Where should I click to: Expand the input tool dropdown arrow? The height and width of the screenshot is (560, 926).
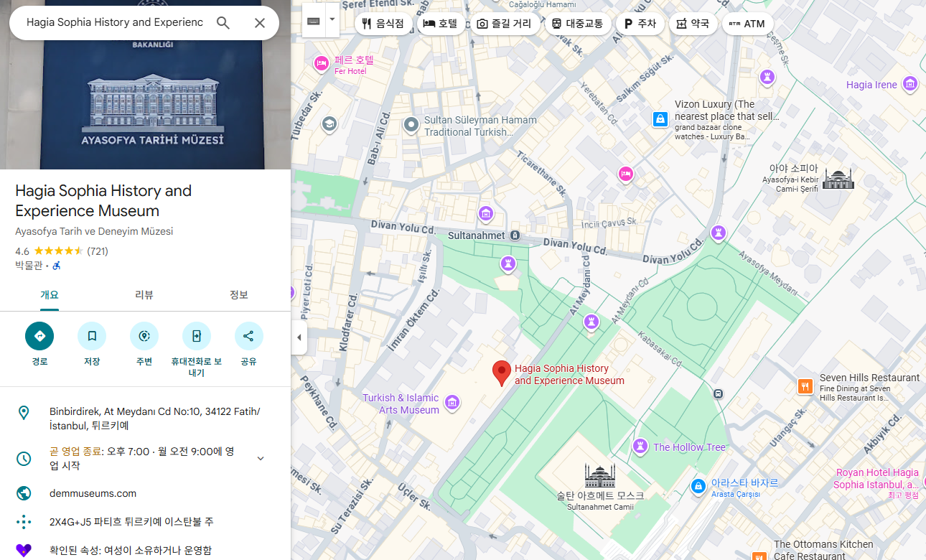(332, 21)
